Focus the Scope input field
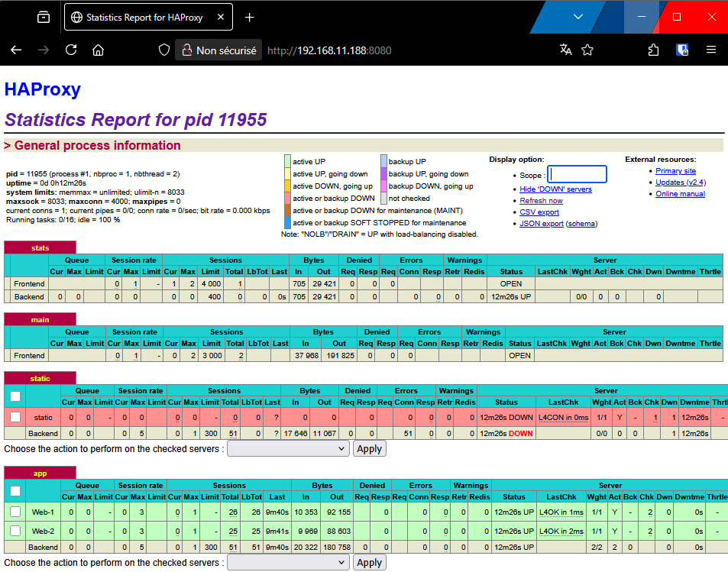The height and width of the screenshot is (572, 728). pos(577,175)
